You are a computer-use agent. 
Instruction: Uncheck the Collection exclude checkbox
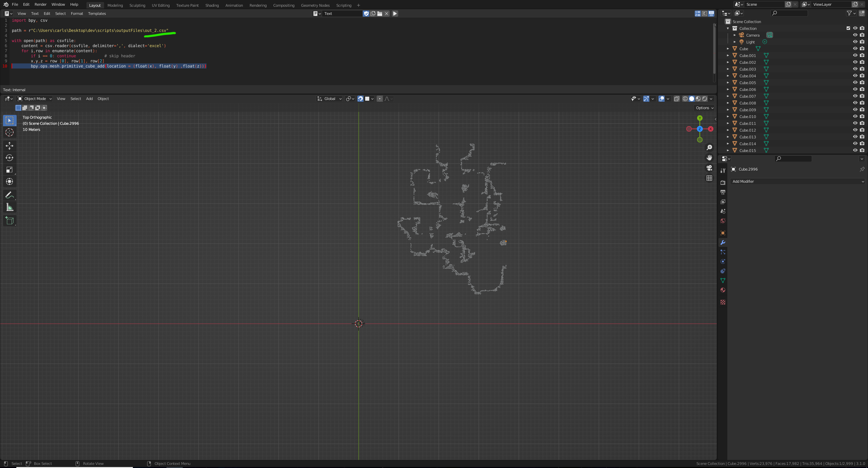[x=848, y=28]
